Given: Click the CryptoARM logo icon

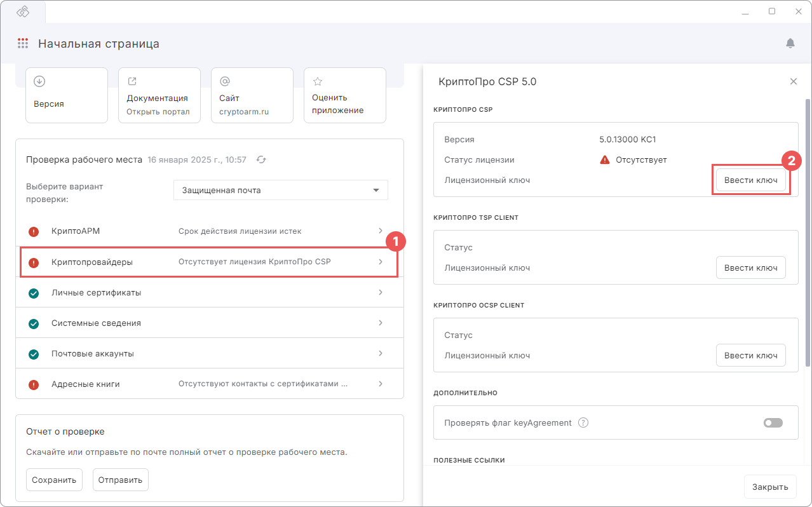Looking at the screenshot, I should (23, 11).
